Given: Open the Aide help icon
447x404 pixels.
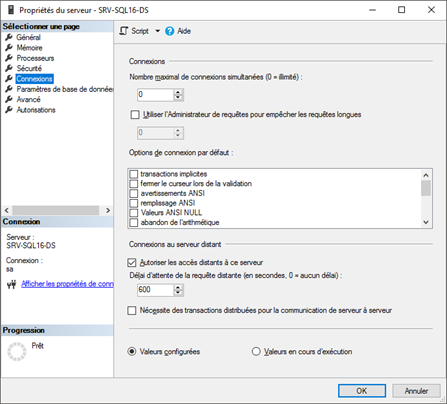Looking at the screenshot, I should tap(170, 31).
